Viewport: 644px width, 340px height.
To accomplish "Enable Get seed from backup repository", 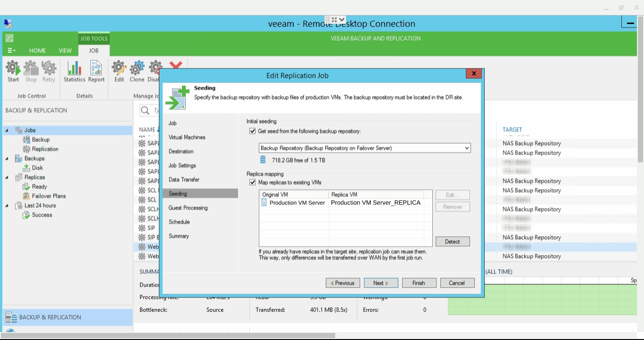I will click(253, 131).
